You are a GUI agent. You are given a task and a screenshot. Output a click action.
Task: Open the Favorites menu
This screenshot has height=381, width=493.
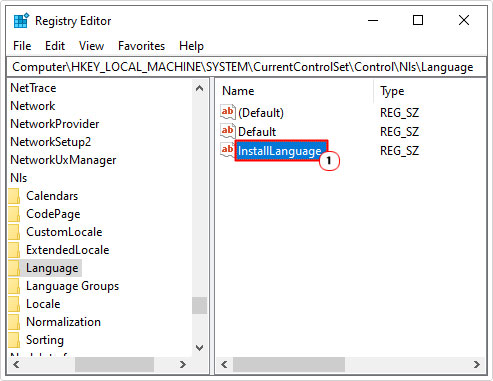click(x=141, y=46)
